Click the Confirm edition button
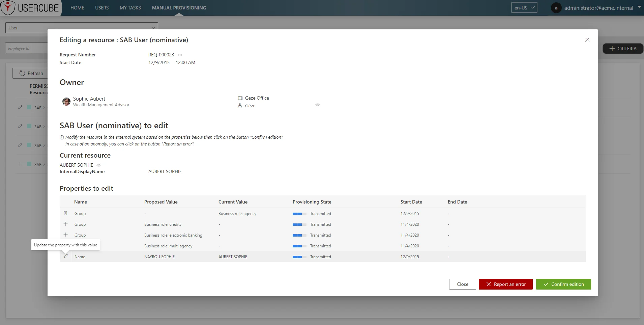The image size is (644, 325). 563,284
